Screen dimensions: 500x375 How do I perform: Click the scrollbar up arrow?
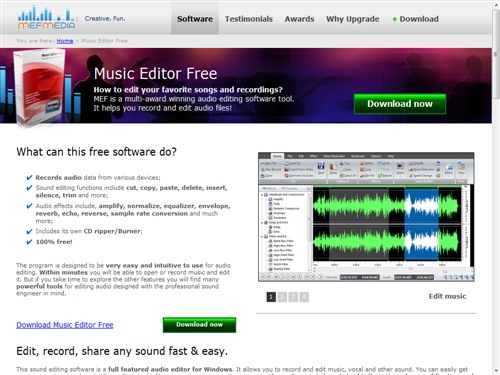pyautogui.click(x=496, y=5)
